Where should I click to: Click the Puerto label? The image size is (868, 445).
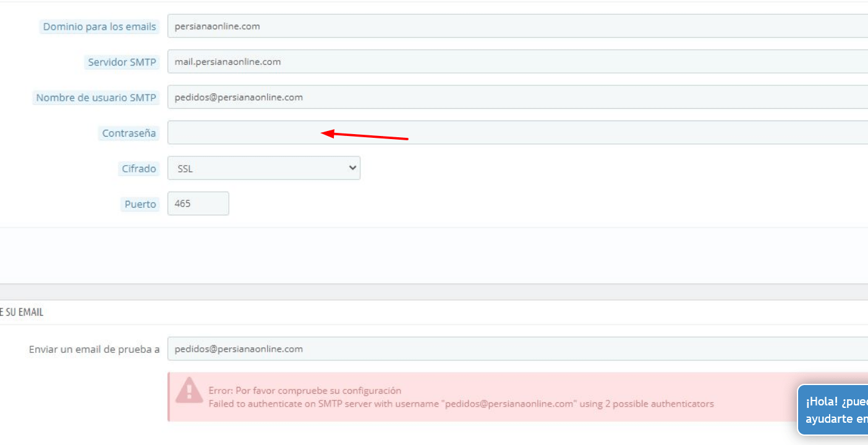coord(140,204)
